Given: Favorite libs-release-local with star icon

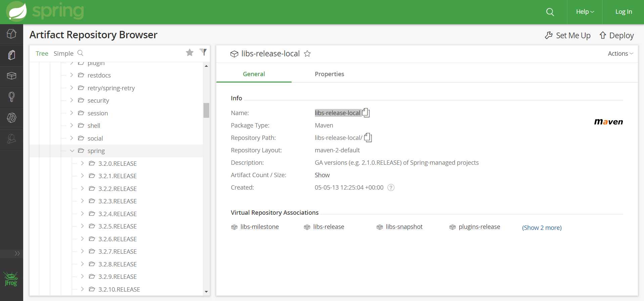Looking at the screenshot, I should (x=307, y=53).
